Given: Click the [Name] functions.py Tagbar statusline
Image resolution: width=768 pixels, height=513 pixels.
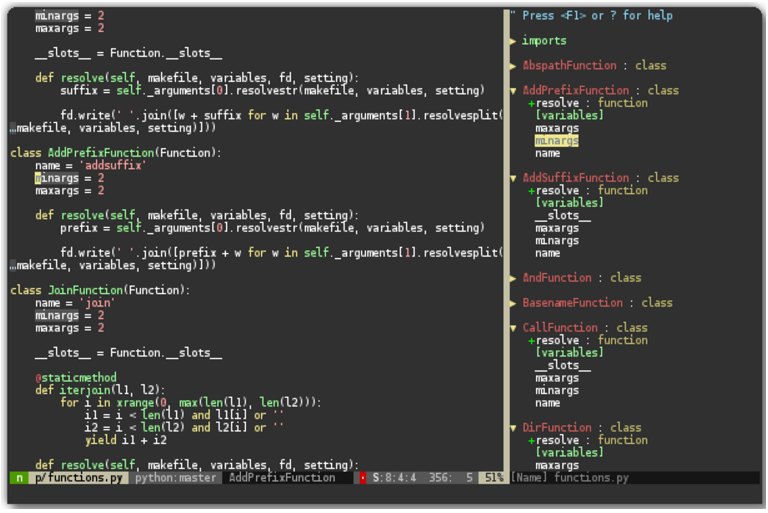Looking at the screenshot, I should click(x=569, y=478).
